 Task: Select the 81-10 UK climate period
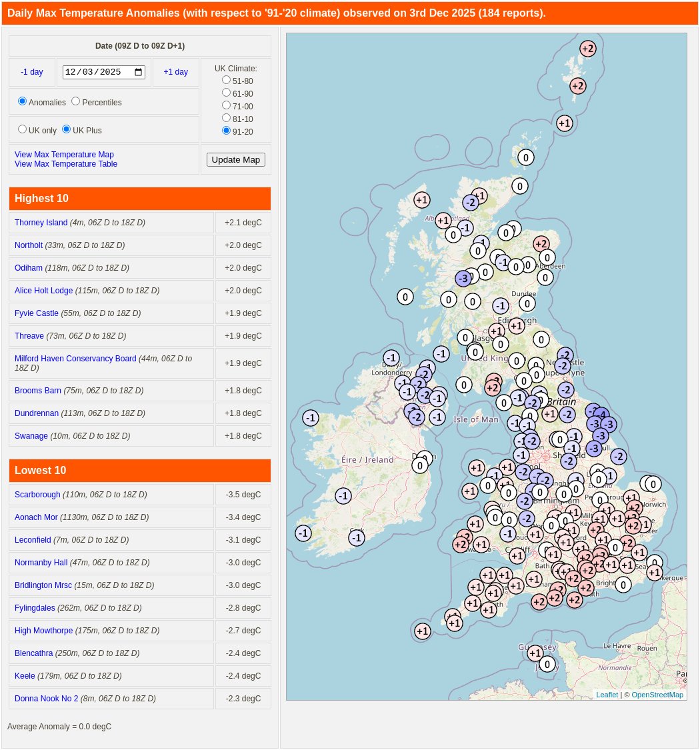[x=226, y=117]
